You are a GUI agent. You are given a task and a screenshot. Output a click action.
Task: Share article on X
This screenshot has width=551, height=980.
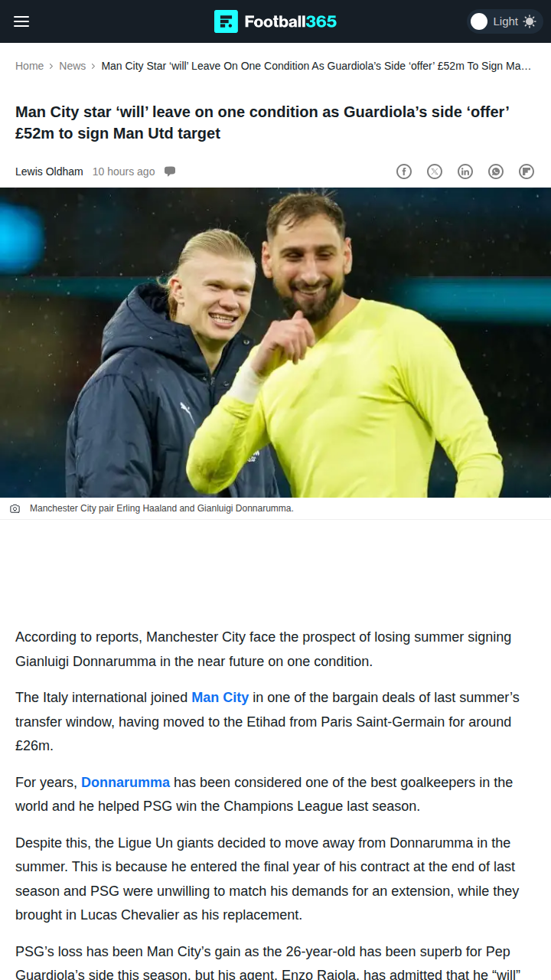435,171
